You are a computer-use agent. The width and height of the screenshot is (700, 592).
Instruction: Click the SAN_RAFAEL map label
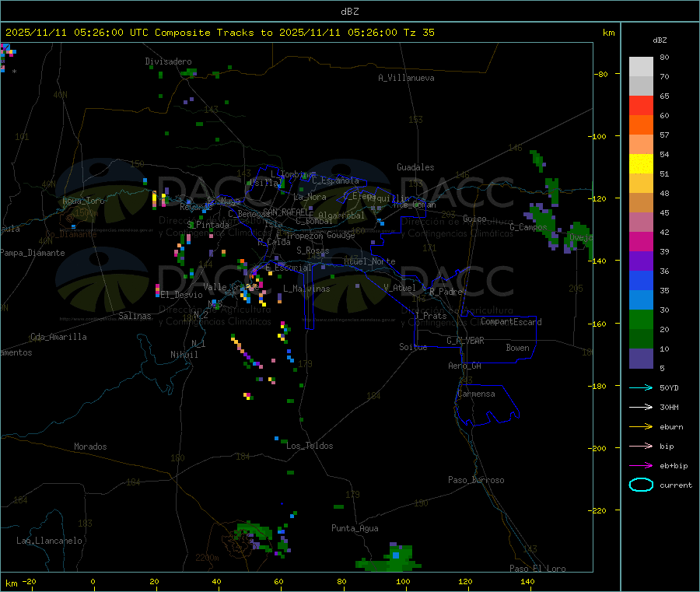(x=288, y=212)
